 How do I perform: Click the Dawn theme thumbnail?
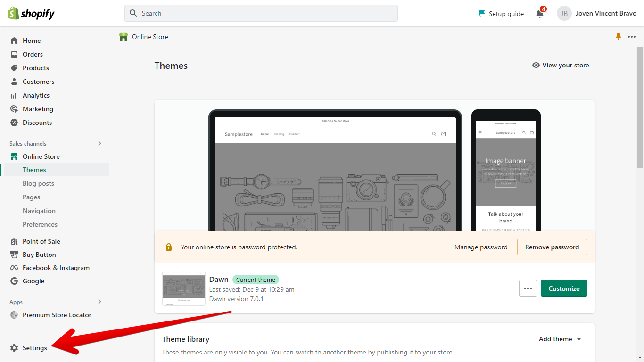tap(184, 288)
